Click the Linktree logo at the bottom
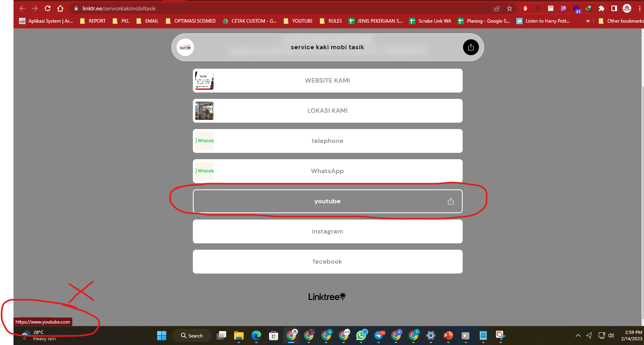Screen dimensions: 644x345 (327, 297)
